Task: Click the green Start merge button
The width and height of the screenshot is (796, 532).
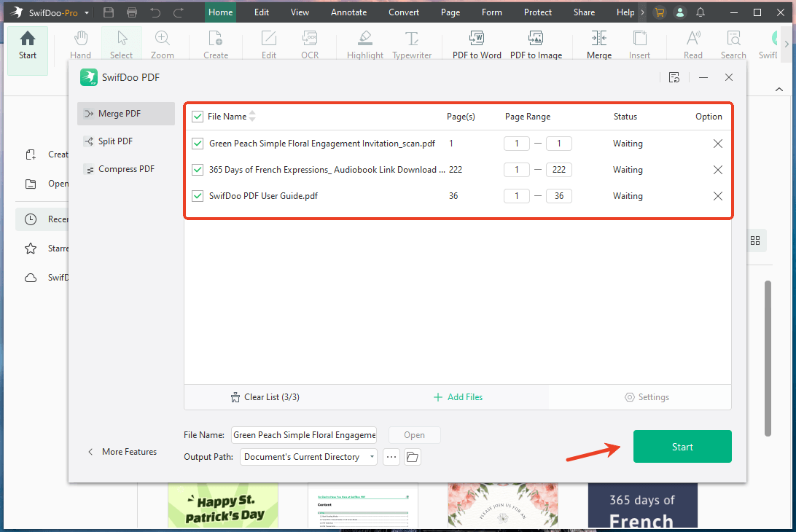Action: click(682, 447)
